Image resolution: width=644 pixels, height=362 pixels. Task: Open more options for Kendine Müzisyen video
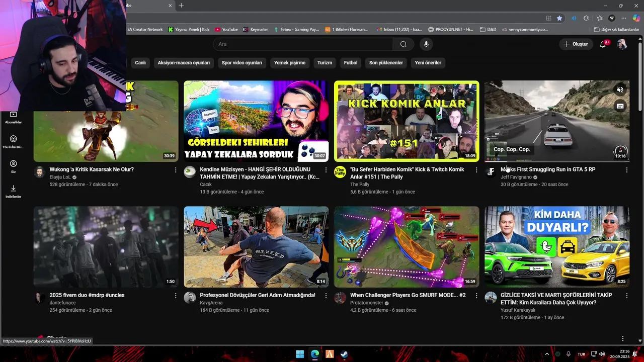326,170
